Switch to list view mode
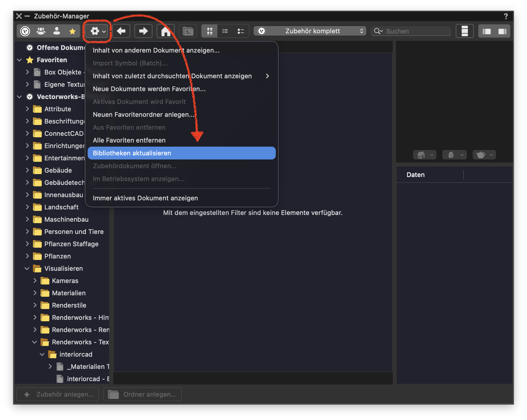Screen dimensions: 527x420 coord(225,31)
